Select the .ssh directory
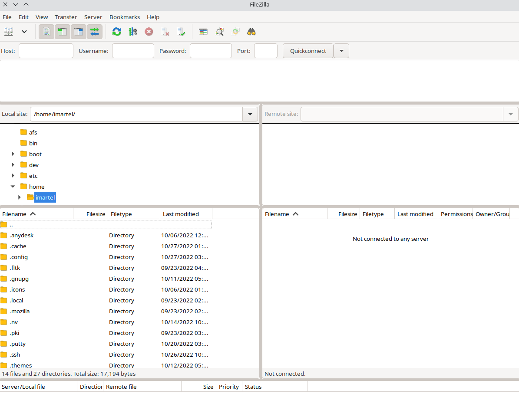This screenshot has width=519, height=420. click(106, 355)
